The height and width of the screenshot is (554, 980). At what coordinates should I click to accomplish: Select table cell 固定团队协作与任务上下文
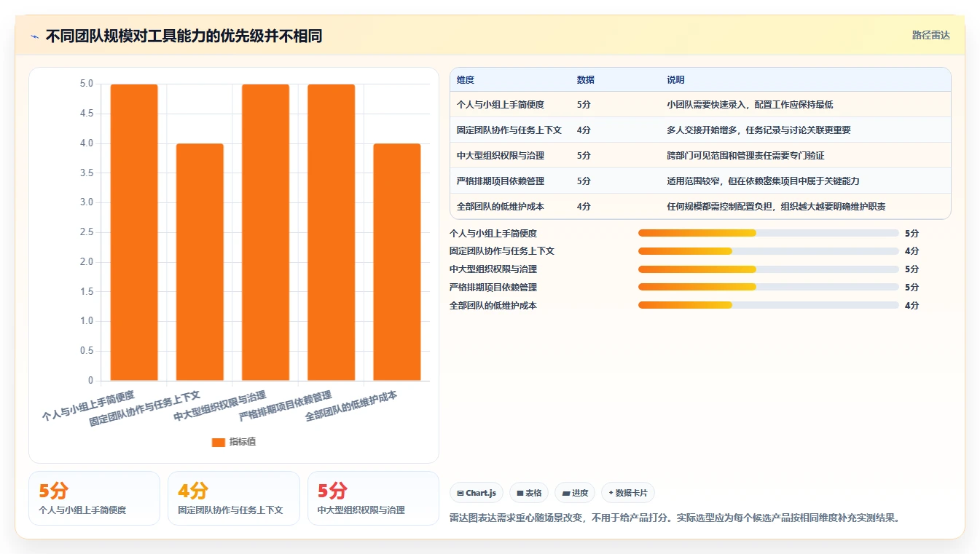pyautogui.click(x=509, y=130)
